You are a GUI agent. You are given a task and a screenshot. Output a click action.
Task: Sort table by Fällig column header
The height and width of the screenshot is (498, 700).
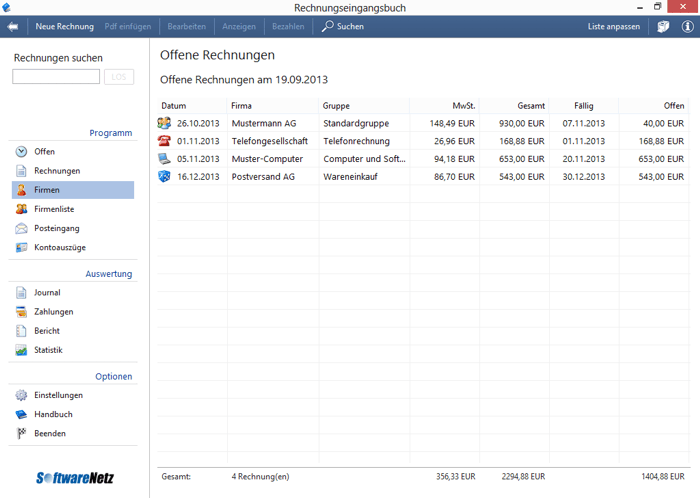click(x=584, y=105)
